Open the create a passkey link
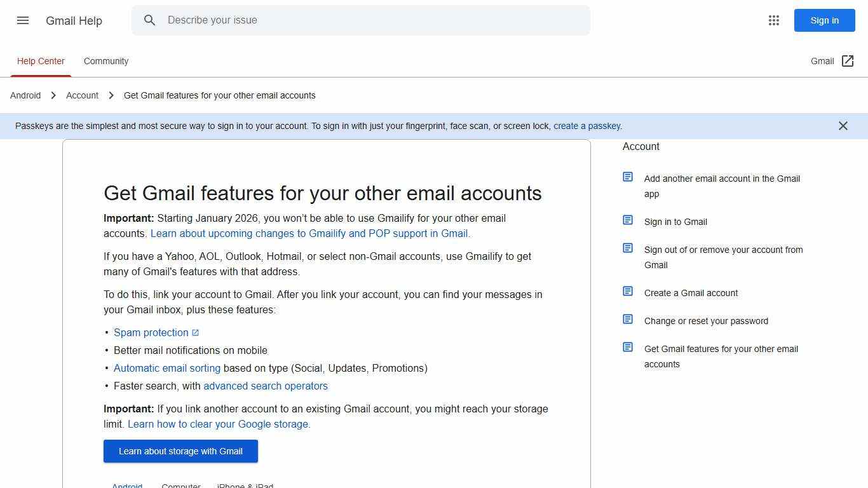This screenshot has height=488, width=868. [587, 126]
